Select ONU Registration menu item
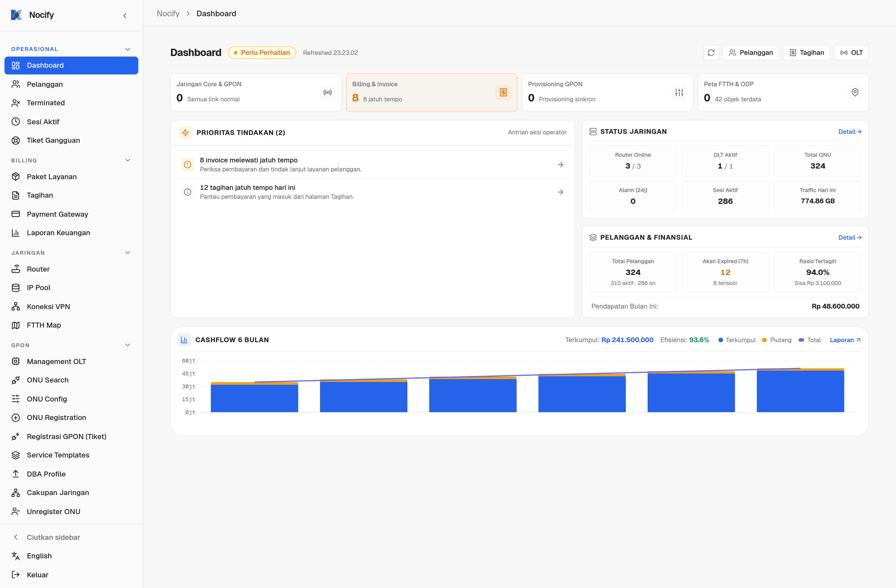896x588 pixels. 71,417
